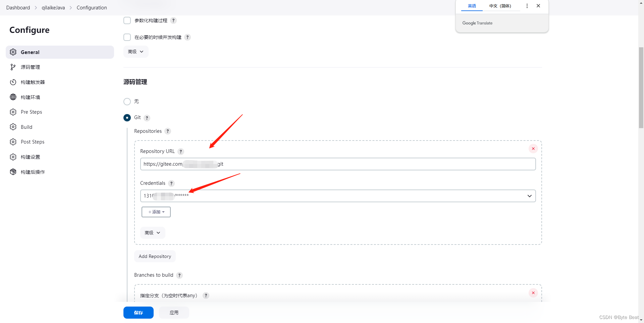Close the Google Translate popup
Screen dimensions: 644x323
[x=538, y=6]
